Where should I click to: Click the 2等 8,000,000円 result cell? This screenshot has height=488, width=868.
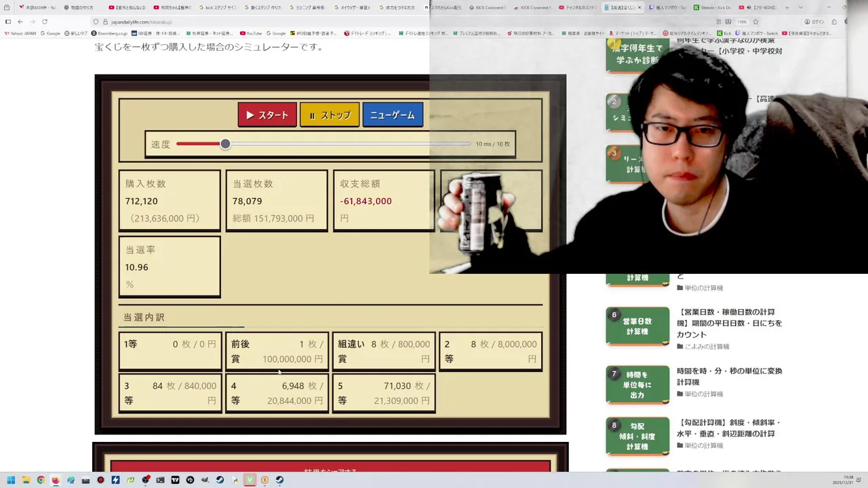[x=491, y=351]
